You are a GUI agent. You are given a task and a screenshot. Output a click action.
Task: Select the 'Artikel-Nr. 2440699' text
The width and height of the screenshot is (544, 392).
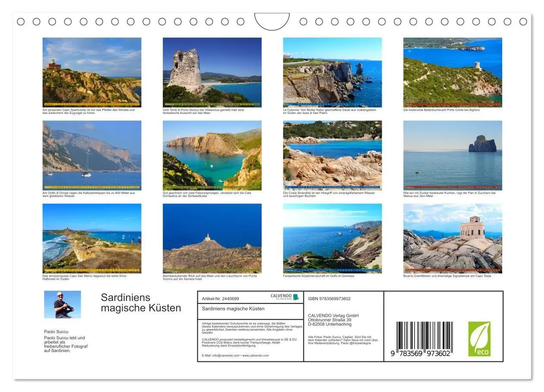click(220, 299)
